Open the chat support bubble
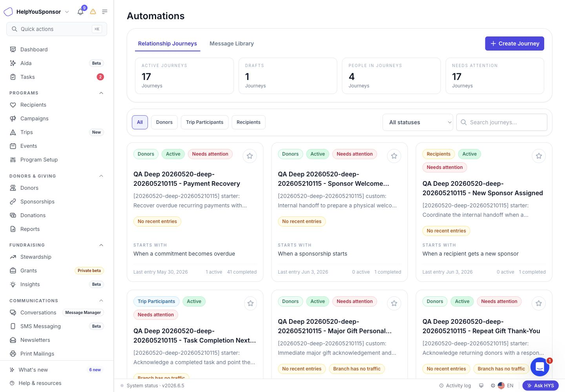 (x=540, y=367)
